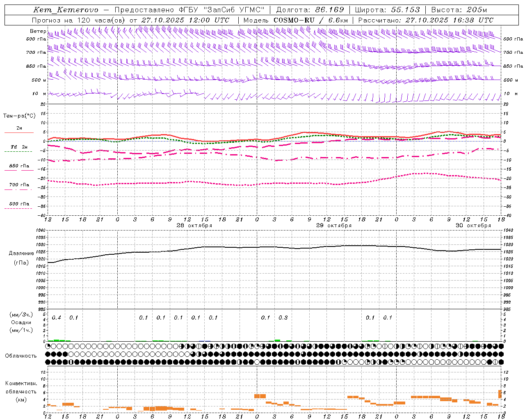Viewport: 525px width, 420px height.
Task: Click the 28 октября date label
Action: 194,226
